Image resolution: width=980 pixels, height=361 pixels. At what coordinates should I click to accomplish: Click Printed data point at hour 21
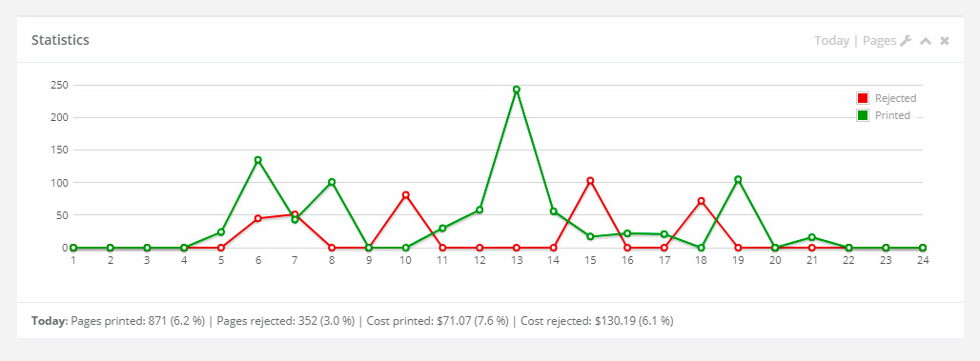click(811, 237)
